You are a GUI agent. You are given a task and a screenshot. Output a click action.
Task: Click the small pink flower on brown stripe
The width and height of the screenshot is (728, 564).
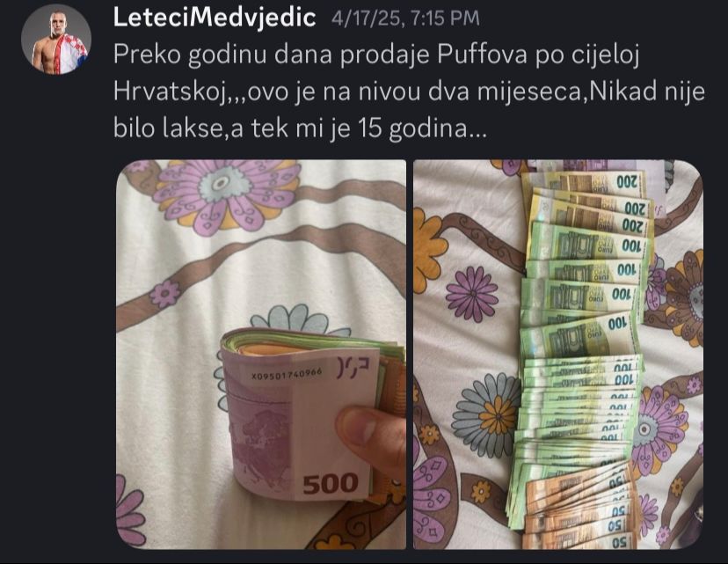pos(164,295)
